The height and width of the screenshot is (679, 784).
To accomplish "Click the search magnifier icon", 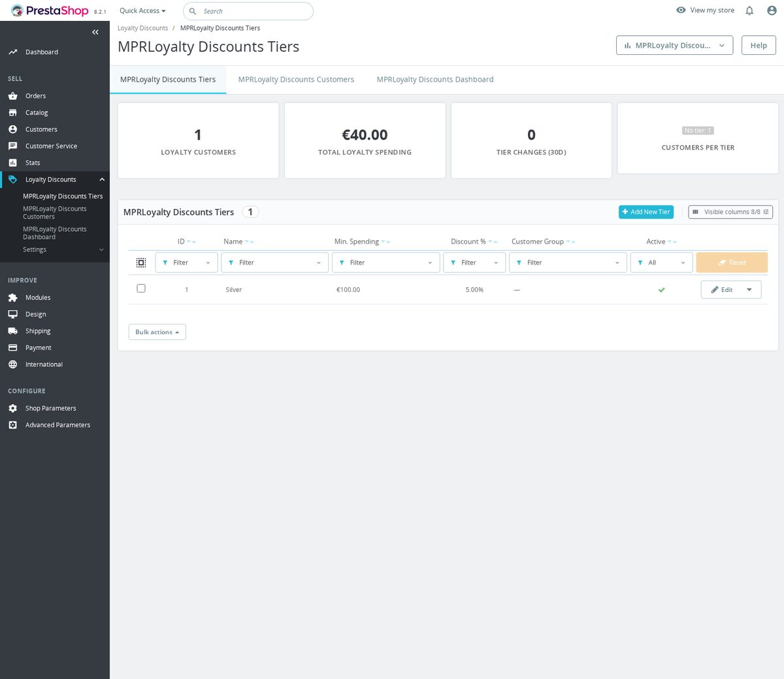I will pos(193,11).
